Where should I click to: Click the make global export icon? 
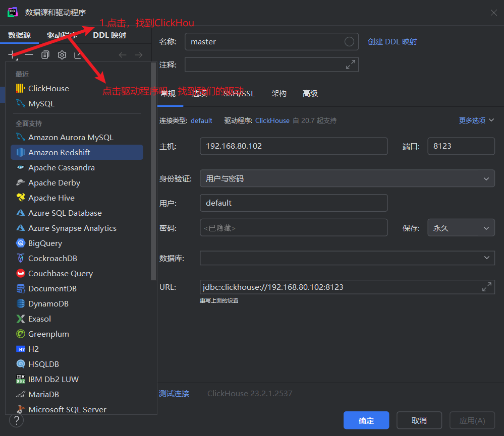pos(78,55)
